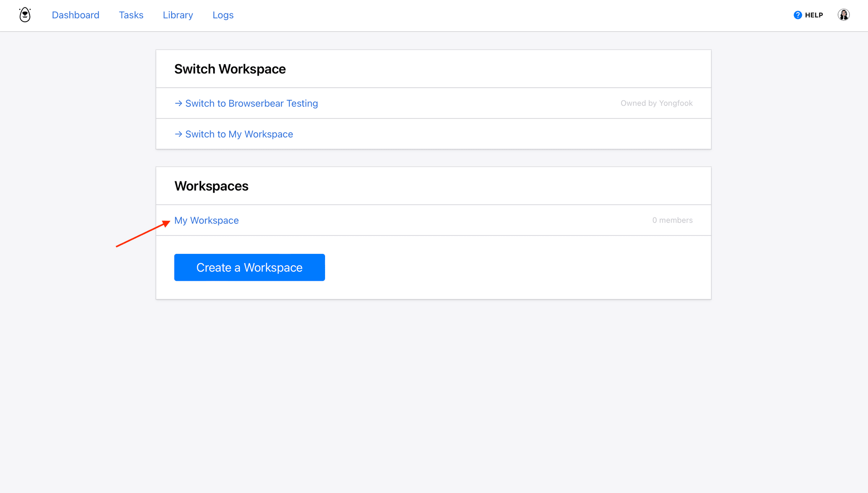Click the Browserbear logo icon

pyautogui.click(x=26, y=15)
